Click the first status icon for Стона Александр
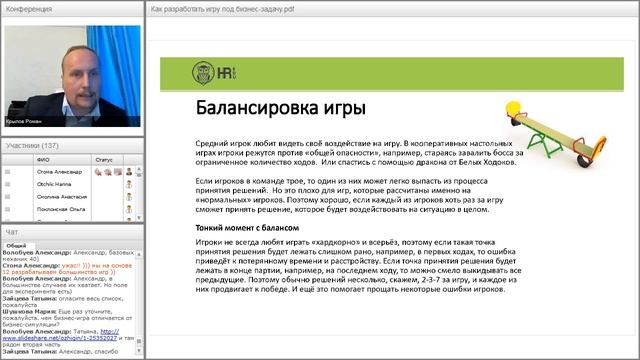The image size is (640, 360). click(98, 172)
